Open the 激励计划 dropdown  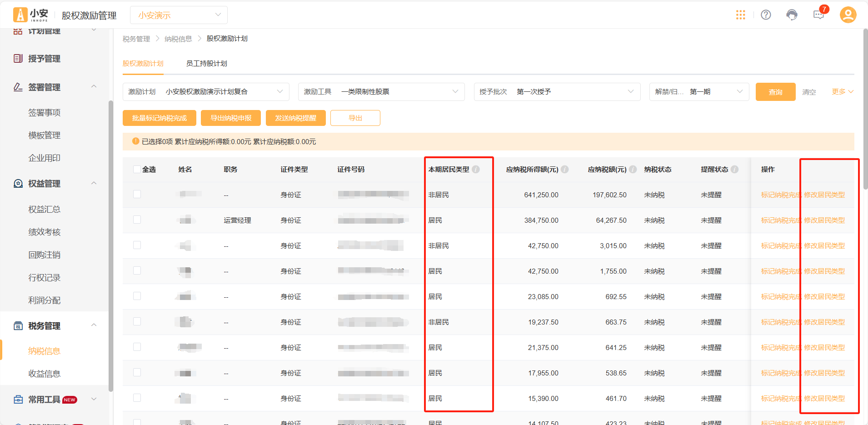click(206, 92)
